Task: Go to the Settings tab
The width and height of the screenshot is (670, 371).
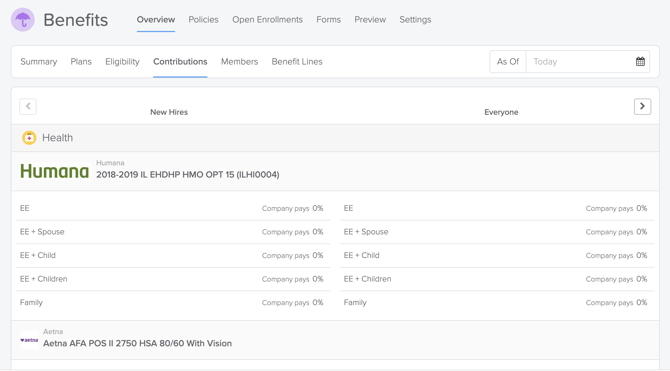Action: tap(415, 20)
